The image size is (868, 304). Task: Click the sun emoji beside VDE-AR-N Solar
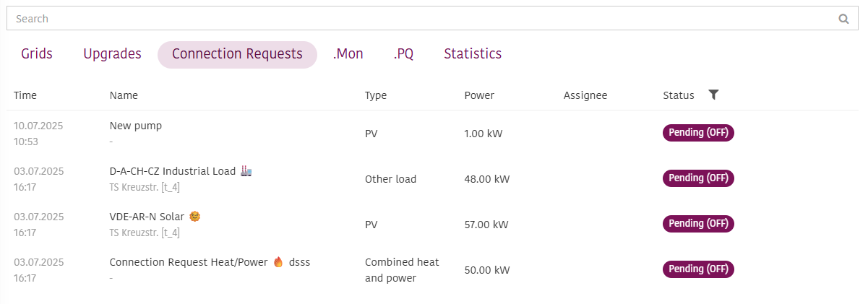point(194,216)
